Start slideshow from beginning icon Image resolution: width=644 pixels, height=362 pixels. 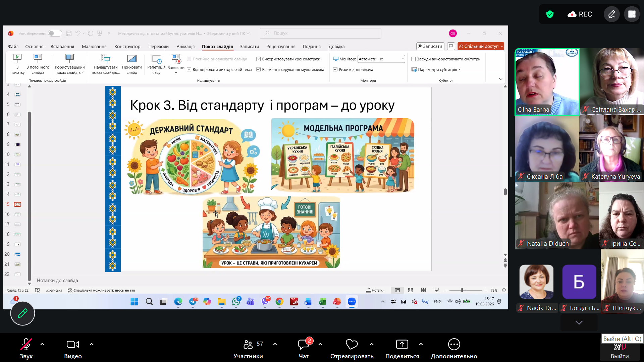17,64
